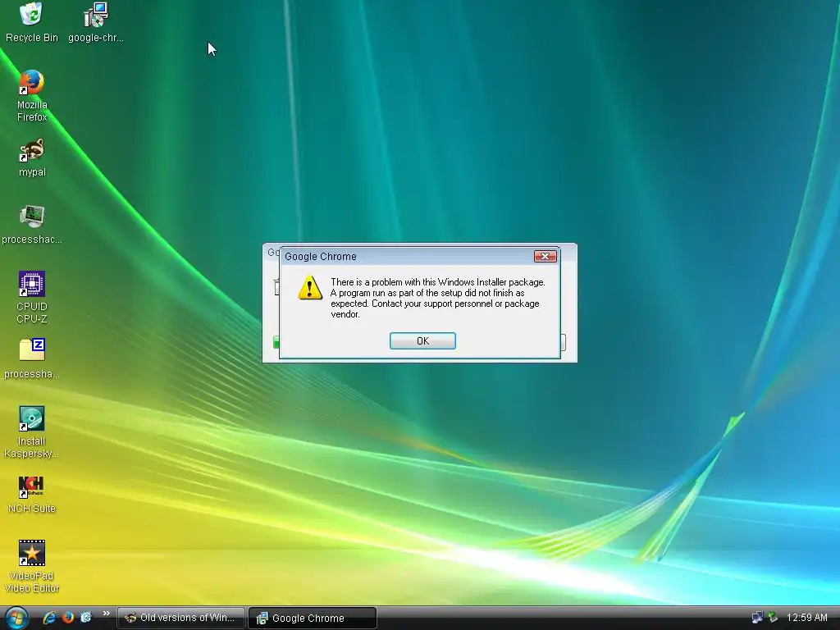
Task: Switch to Google Chrome taskbar button
Action: pos(313,619)
